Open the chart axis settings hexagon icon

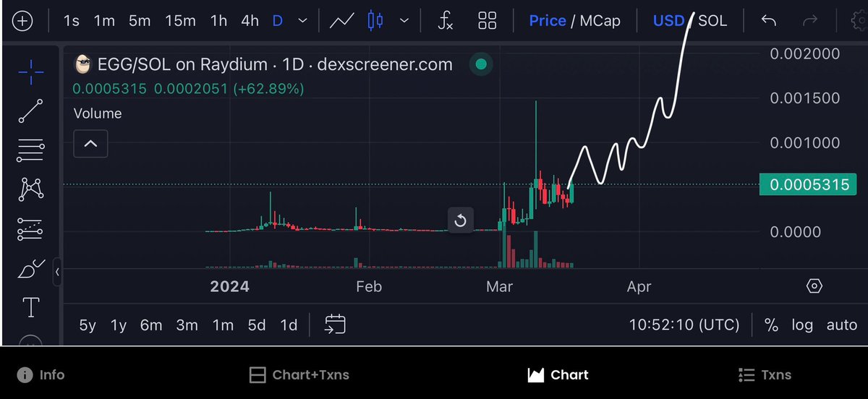click(814, 286)
